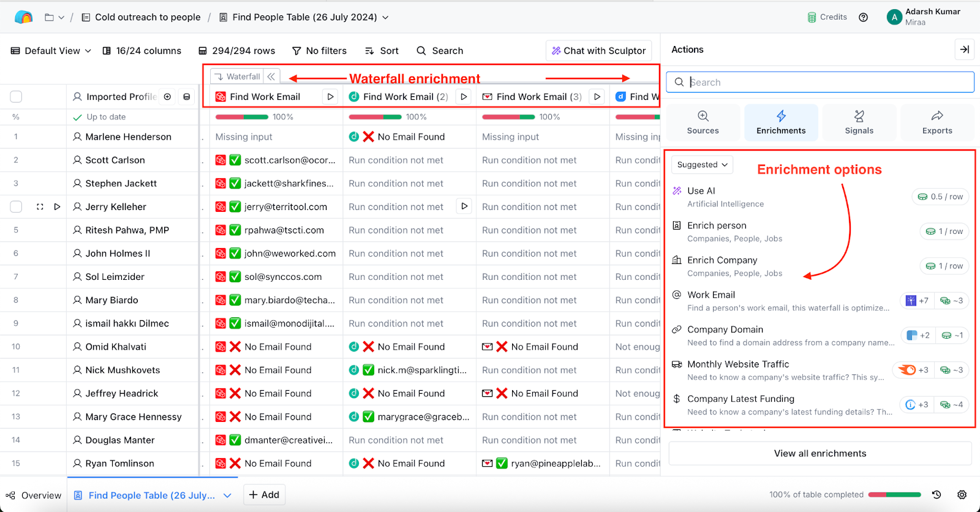Screen dimensions: 980x512
Task: Toggle the select-all rows checkbox
Action: click(x=17, y=97)
